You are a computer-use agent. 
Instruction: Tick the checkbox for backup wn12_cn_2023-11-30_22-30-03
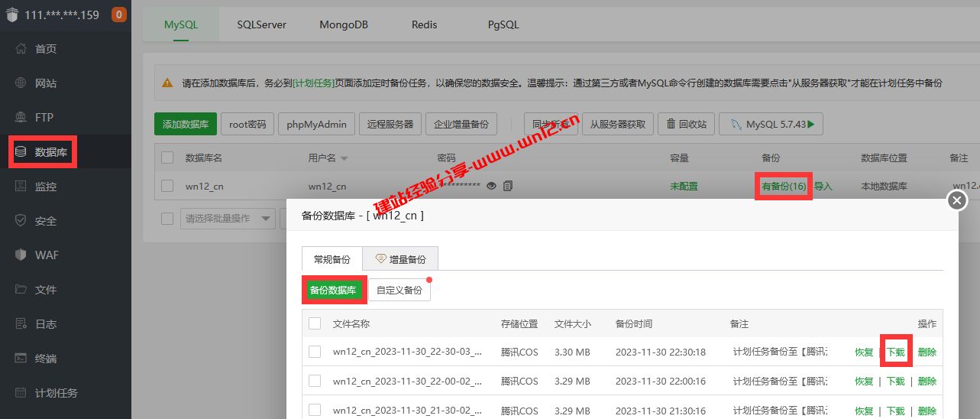pos(315,352)
